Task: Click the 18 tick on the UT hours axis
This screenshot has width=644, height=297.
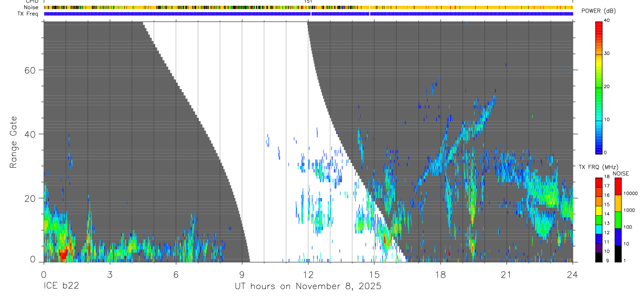Action: 440,274
